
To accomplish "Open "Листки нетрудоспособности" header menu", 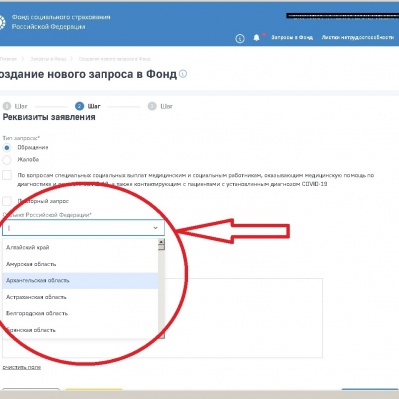I will (358, 37).
